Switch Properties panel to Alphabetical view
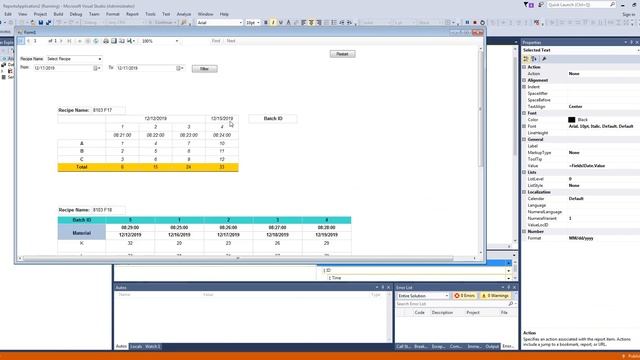The height and width of the screenshot is (360, 640). [x=534, y=59]
